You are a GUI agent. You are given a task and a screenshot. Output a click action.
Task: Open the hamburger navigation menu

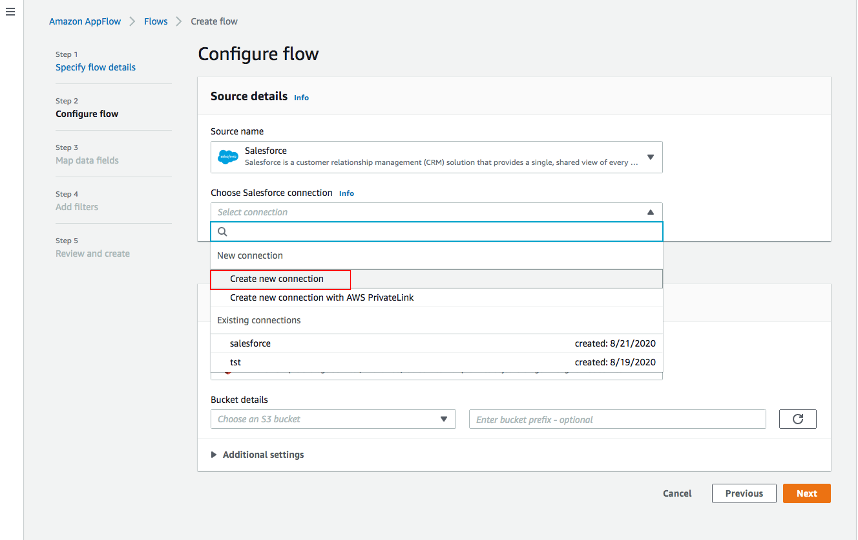pos(11,11)
